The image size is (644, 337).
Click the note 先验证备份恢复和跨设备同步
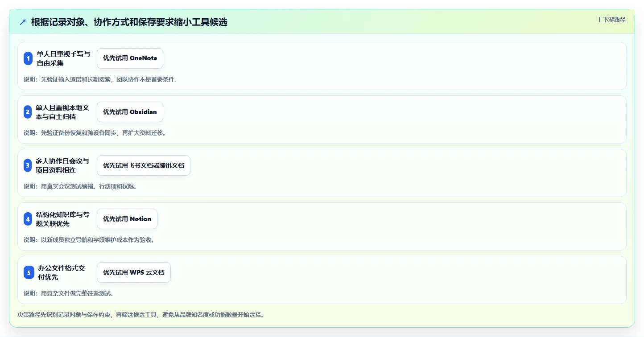pos(95,133)
